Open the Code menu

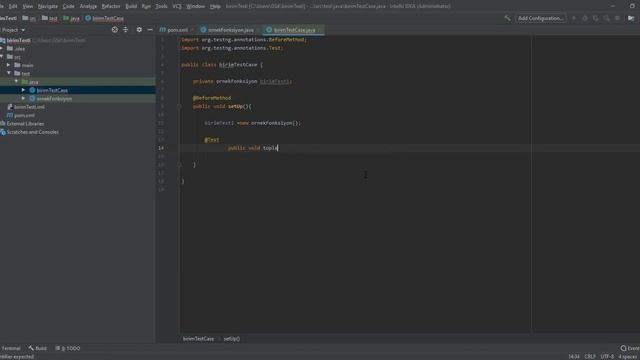click(68, 6)
